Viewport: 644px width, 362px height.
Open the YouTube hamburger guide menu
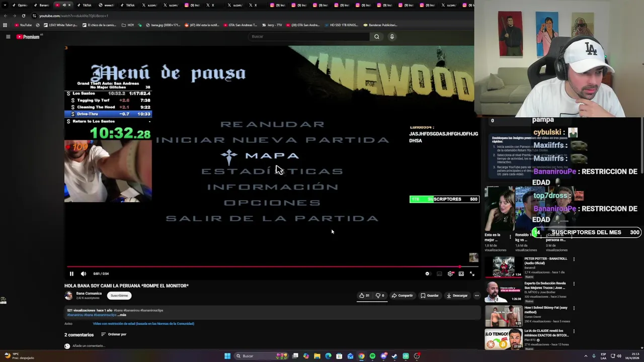click(8, 37)
